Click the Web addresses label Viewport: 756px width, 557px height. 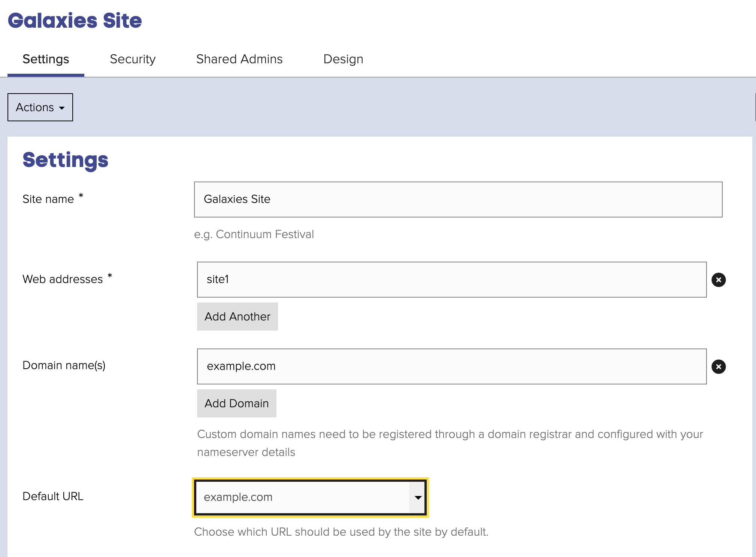[x=63, y=279]
